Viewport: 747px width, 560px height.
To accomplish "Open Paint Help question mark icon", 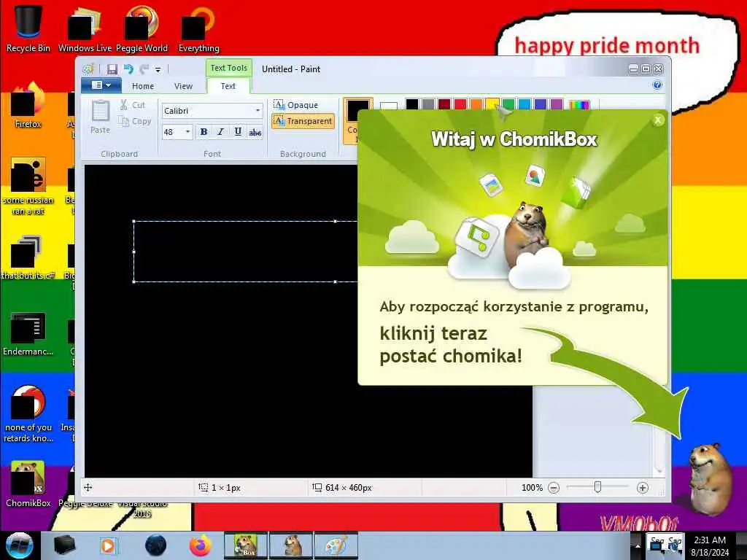I will pyautogui.click(x=657, y=85).
